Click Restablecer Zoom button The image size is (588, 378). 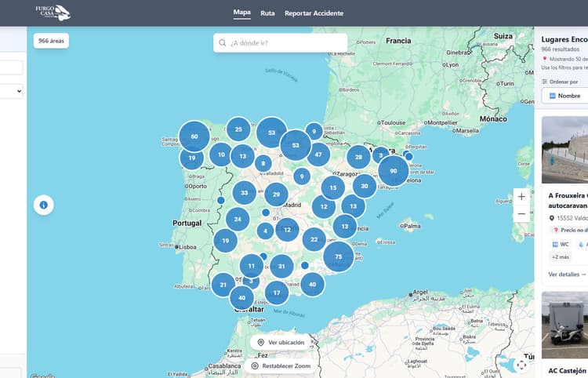(x=281, y=366)
